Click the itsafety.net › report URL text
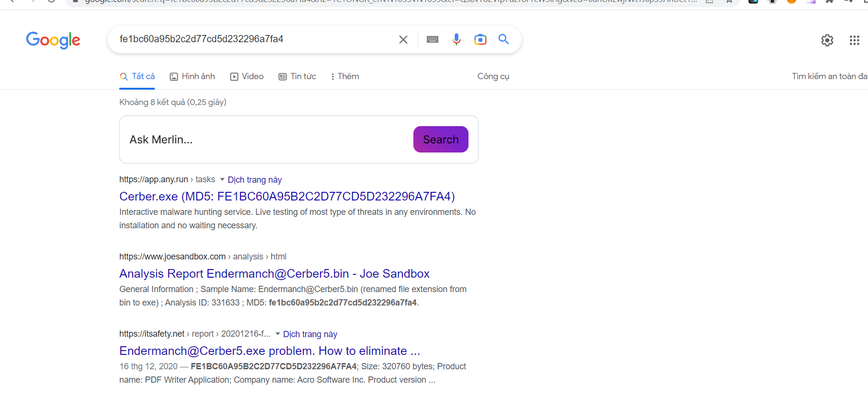The image size is (868, 411). click(x=195, y=334)
